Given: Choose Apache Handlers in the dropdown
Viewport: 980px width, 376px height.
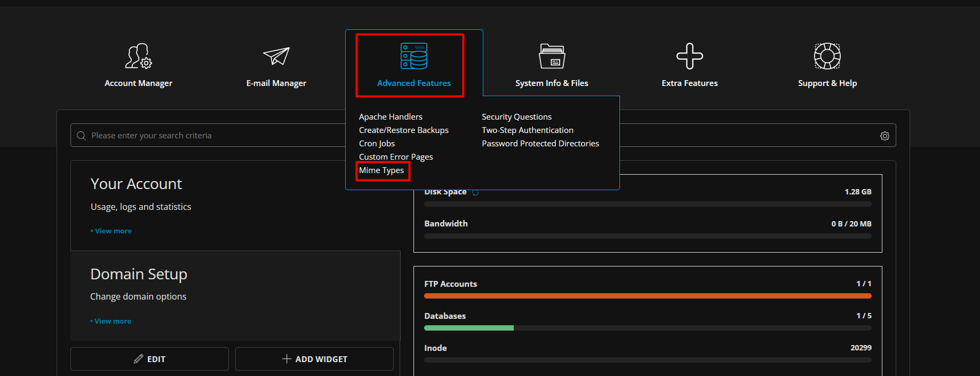Looking at the screenshot, I should pos(391,117).
